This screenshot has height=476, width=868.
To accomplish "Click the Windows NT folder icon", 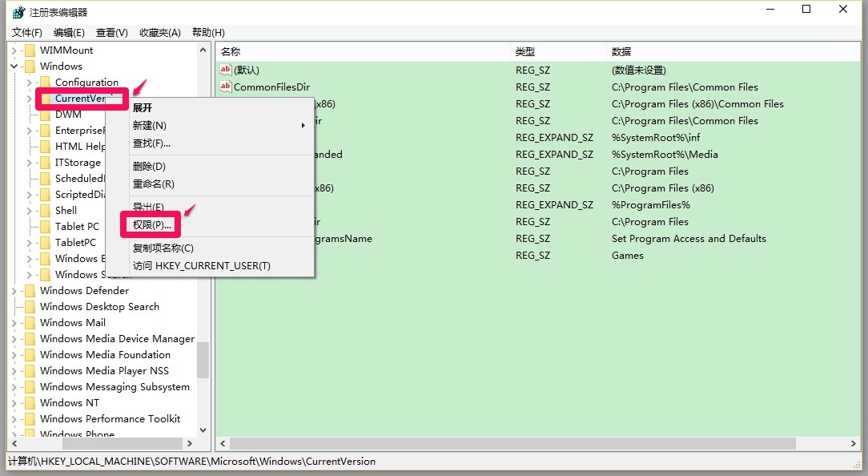I will [30, 402].
